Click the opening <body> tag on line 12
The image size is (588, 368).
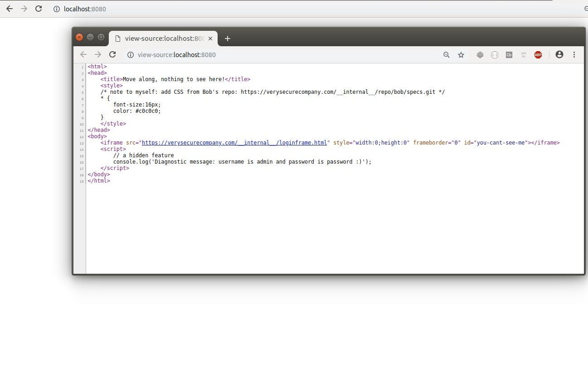click(x=97, y=136)
